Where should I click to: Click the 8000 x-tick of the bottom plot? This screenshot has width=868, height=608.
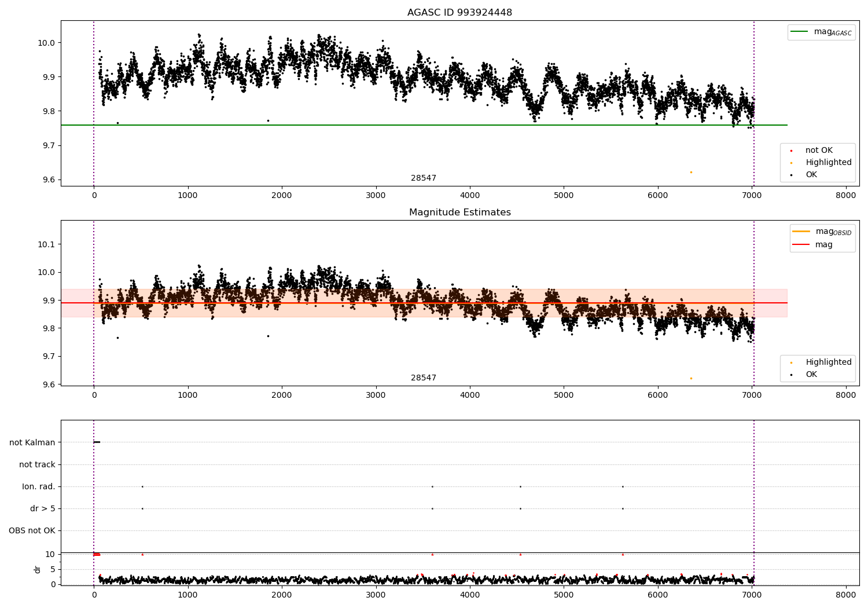click(x=846, y=595)
